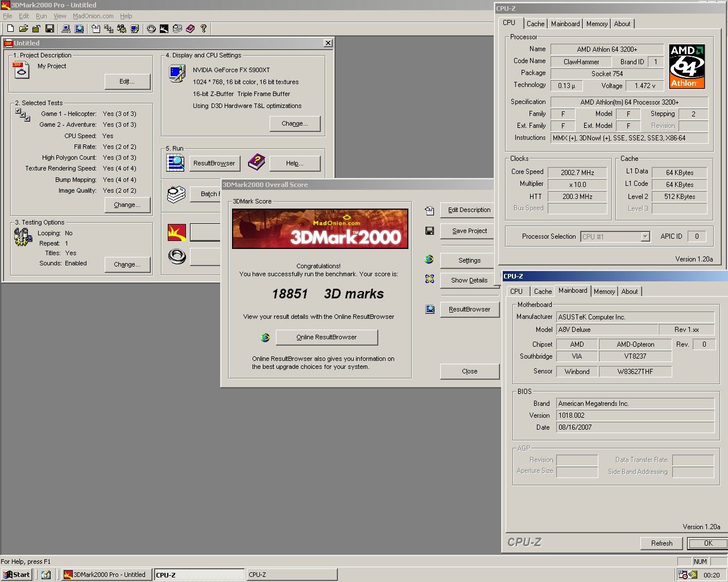Click the taskbar clock showing 00:20
The height and width of the screenshot is (582, 728).
click(712, 575)
